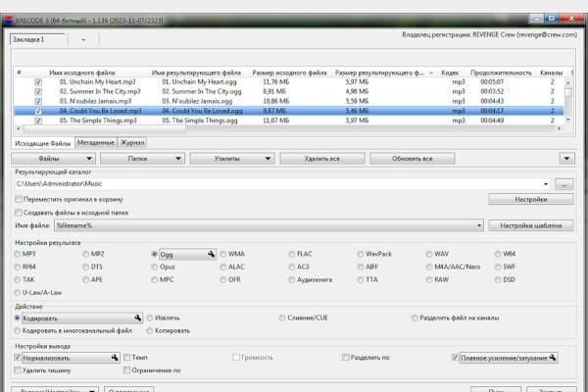588x392 pixels.
Task: Open the Утилиты dropdown button
Action: [x=232, y=159]
